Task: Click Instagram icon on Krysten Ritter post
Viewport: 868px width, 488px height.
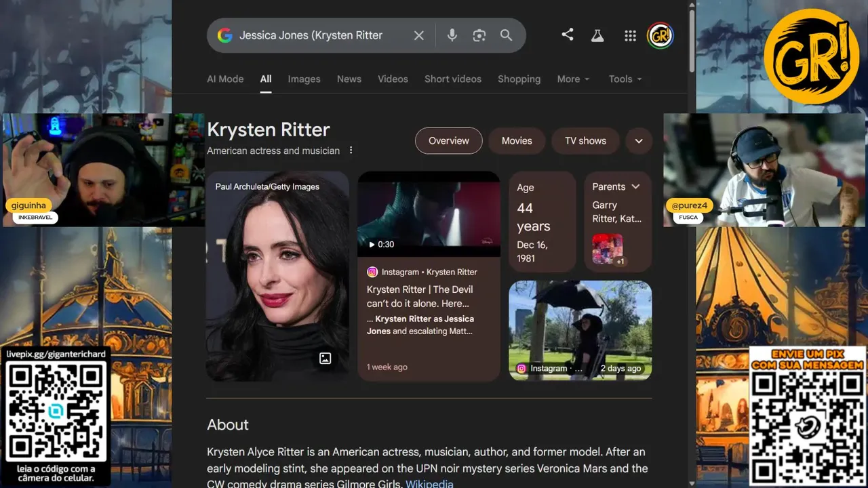Action: tap(372, 272)
